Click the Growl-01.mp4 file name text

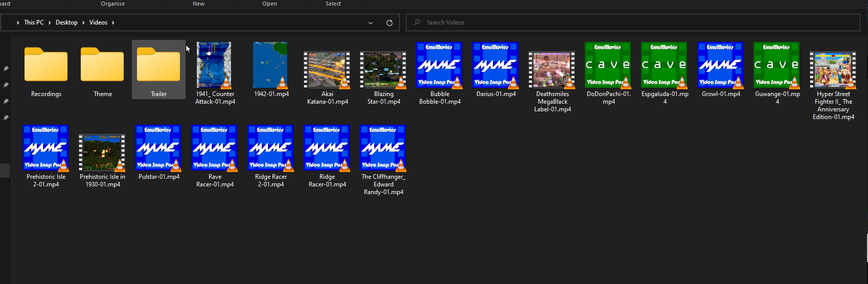(x=721, y=94)
